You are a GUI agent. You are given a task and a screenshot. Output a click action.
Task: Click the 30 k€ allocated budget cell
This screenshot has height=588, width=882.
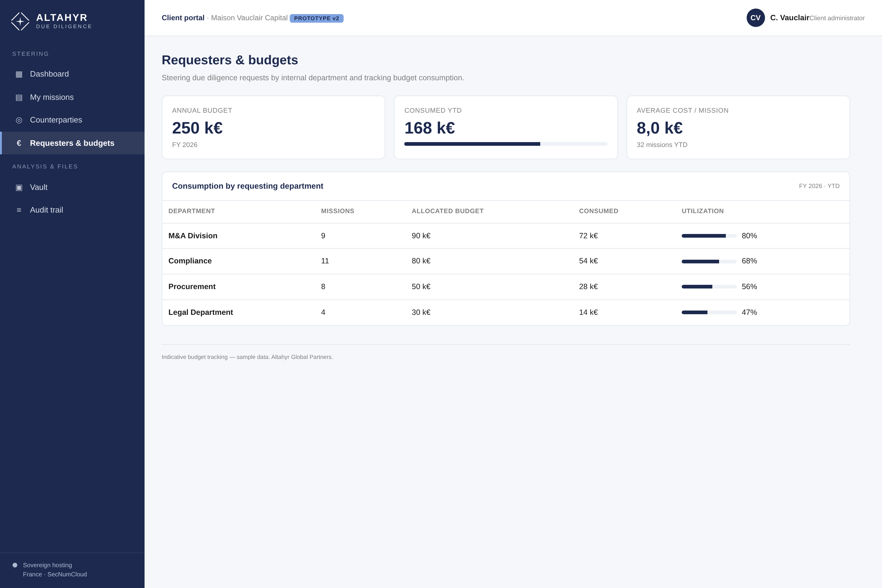(421, 312)
